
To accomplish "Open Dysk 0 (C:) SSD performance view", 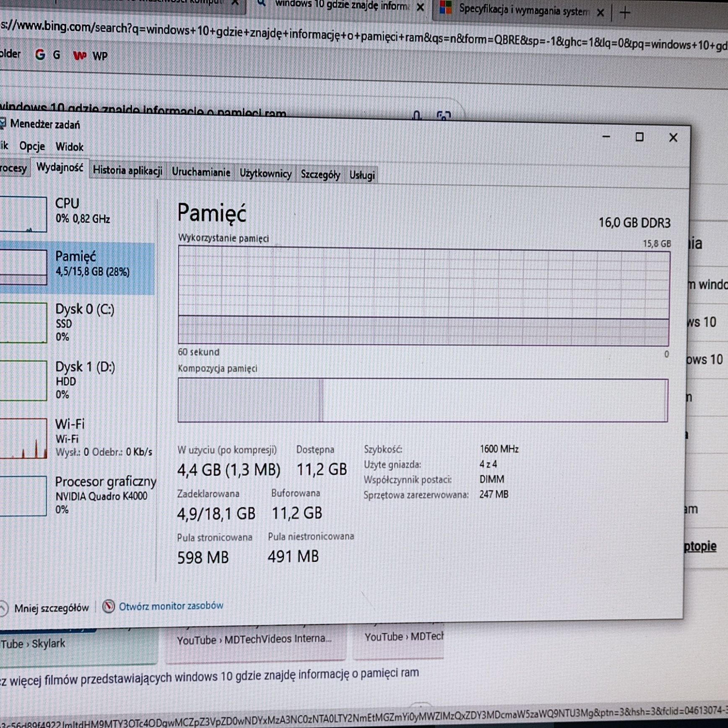I will click(x=78, y=322).
